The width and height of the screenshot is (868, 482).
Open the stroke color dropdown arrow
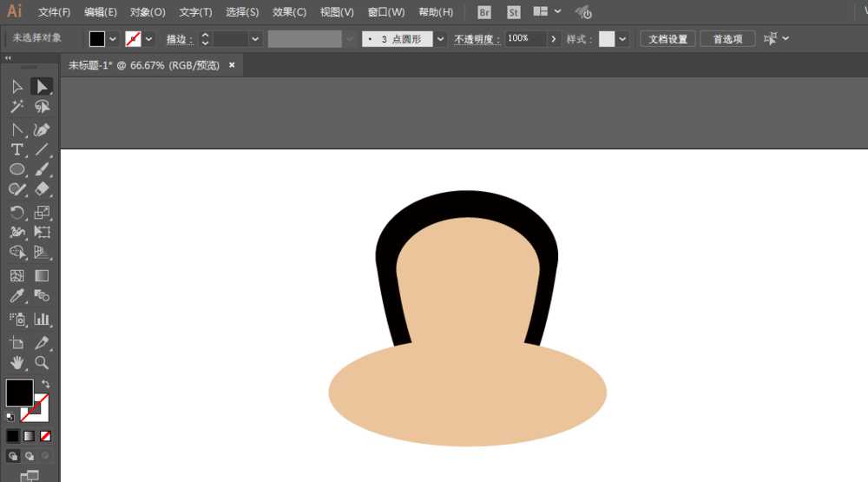(x=148, y=39)
